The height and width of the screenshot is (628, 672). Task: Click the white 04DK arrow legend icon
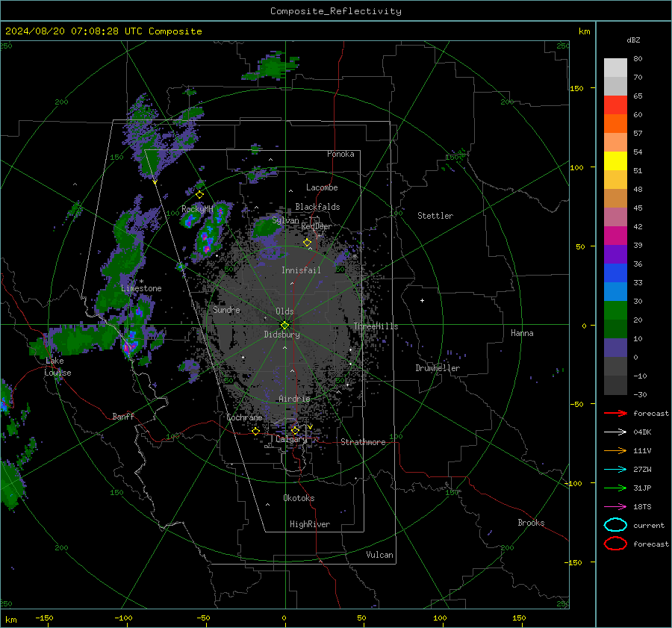pos(615,432)
